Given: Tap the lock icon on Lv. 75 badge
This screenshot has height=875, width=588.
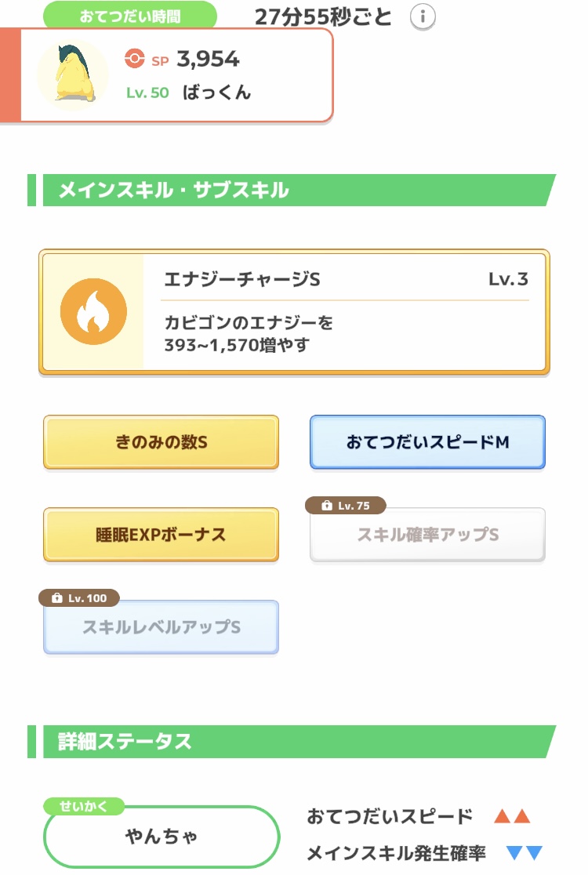Looking at the screenshot, I should (x=327, y=506).
